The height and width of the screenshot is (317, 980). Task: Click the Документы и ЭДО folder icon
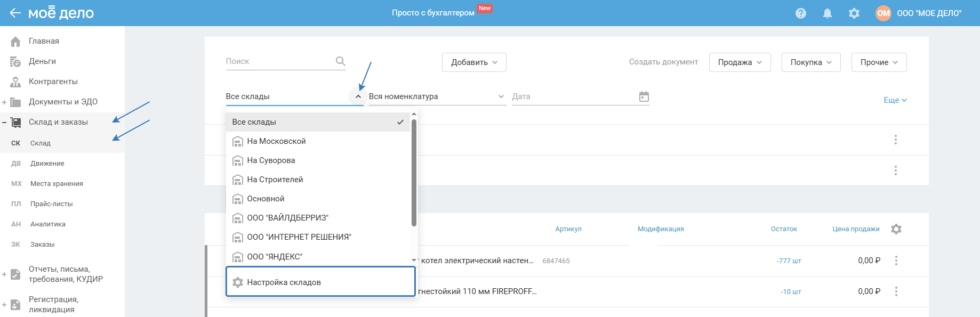click(x=15, y=102)
